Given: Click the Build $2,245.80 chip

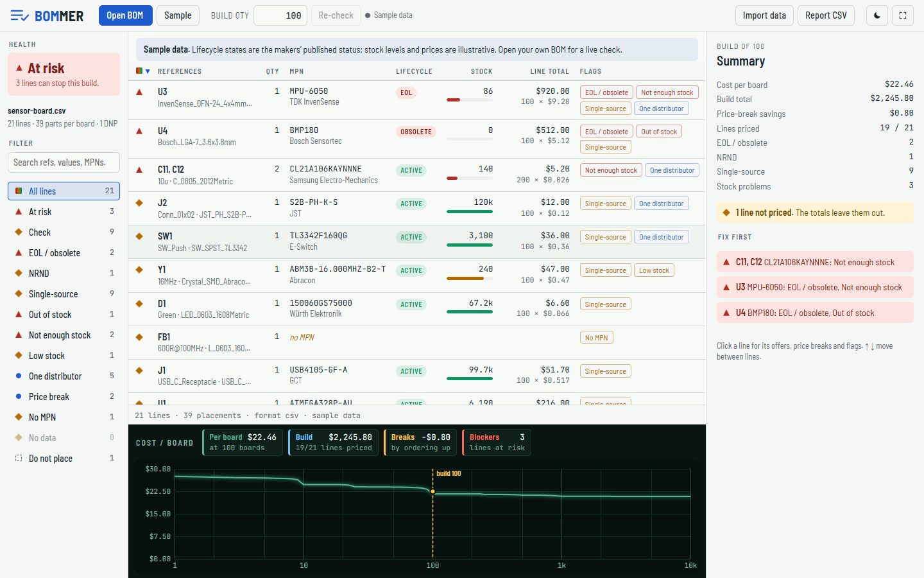Looking at the screenshot, I should click(x=334, y=442).
